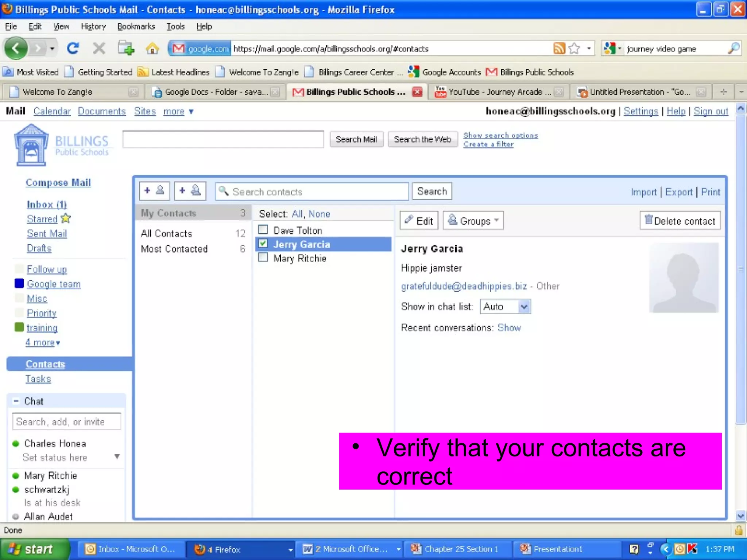Click the search magnifier in browser search box

click(x=734, y=48)
